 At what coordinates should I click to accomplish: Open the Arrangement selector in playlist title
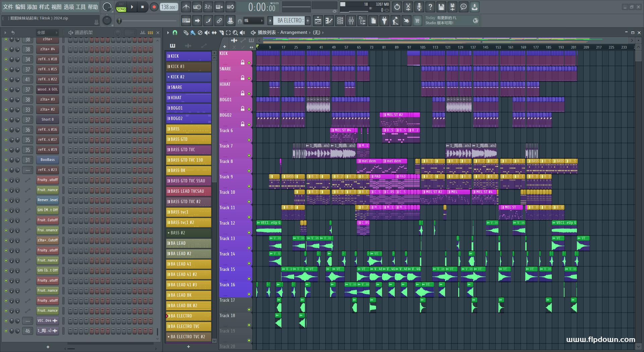pyautogui.click(x=293, y=33)
